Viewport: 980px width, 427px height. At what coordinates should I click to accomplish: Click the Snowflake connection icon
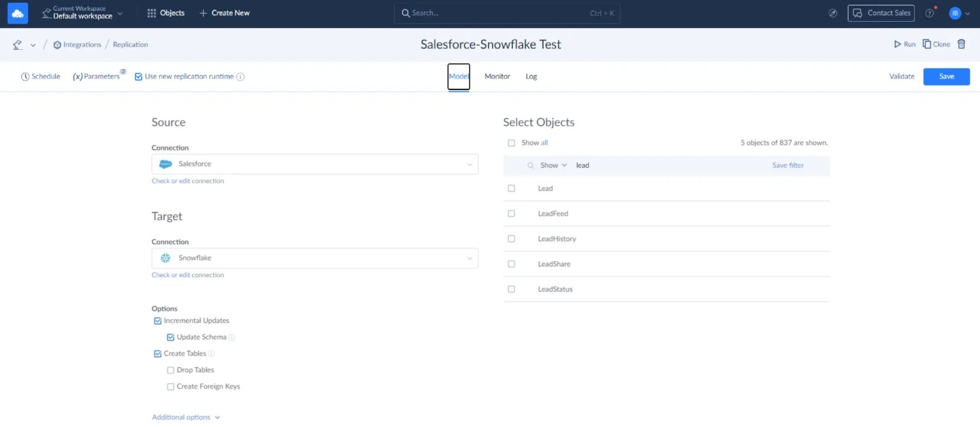click(165, 258)
